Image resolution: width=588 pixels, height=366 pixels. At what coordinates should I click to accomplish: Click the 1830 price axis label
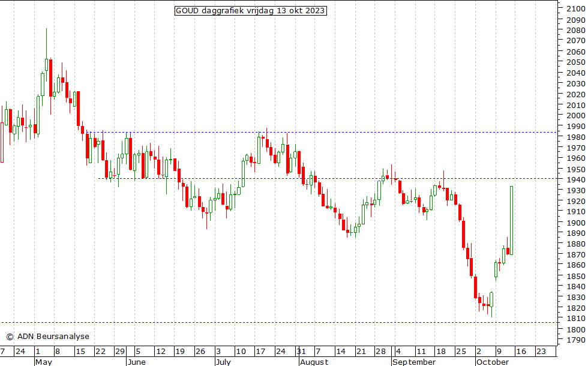pos(575,297)
